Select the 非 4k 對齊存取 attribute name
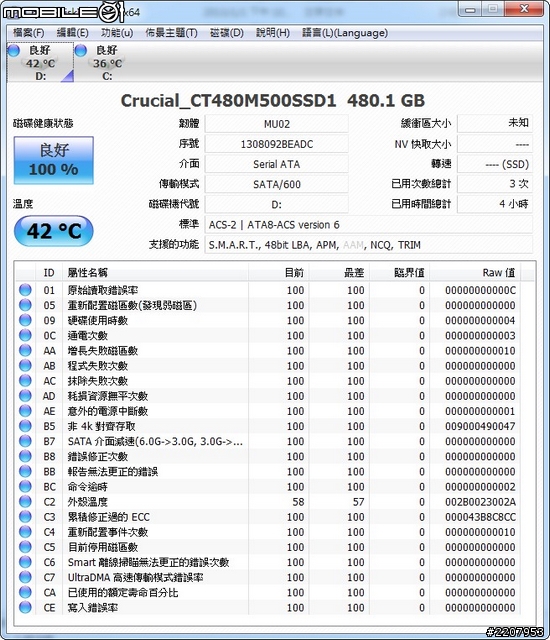 (x=102, y=426)
